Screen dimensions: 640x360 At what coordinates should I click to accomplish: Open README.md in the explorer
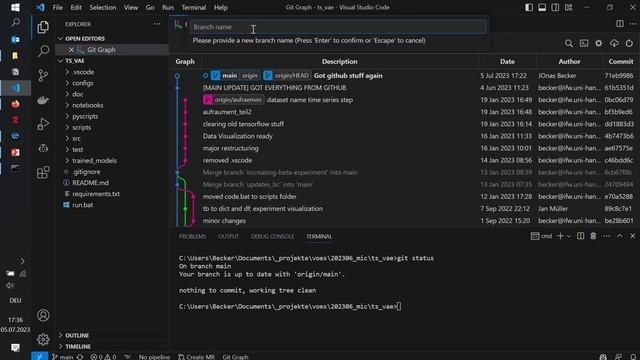pos(90,182)
